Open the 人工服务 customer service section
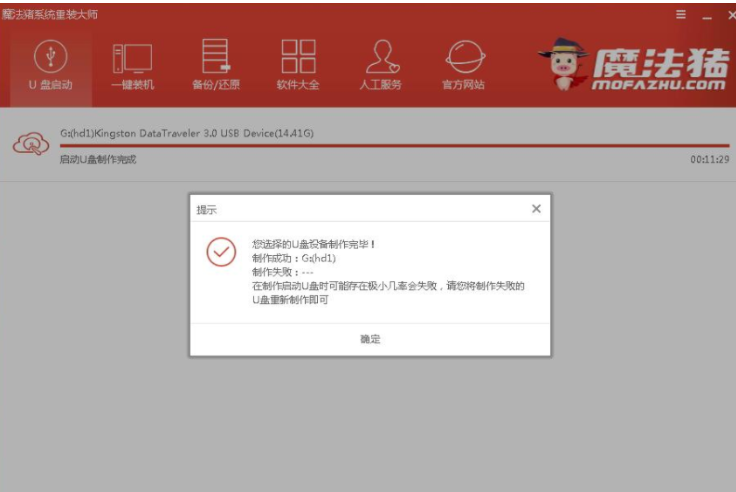The height and width of the screenshot is (492, 736). click(380, 64)
